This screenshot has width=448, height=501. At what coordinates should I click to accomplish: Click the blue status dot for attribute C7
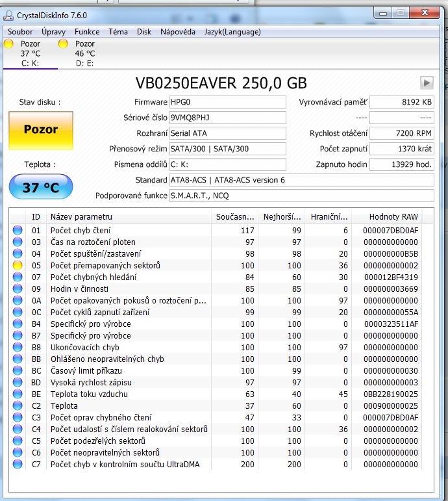pos(18,464)
